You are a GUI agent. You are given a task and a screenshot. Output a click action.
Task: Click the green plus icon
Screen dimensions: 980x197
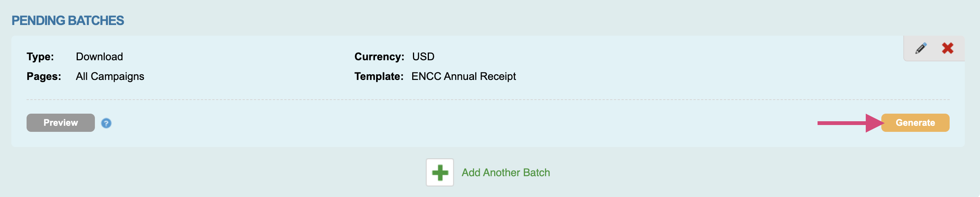pyautogui.click(x=440, y=172)
